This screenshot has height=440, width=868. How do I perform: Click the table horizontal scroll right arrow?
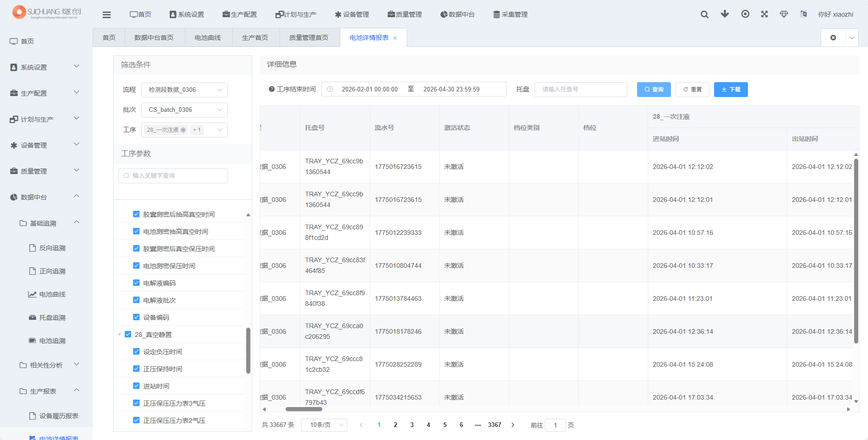(x=849, y=409)
